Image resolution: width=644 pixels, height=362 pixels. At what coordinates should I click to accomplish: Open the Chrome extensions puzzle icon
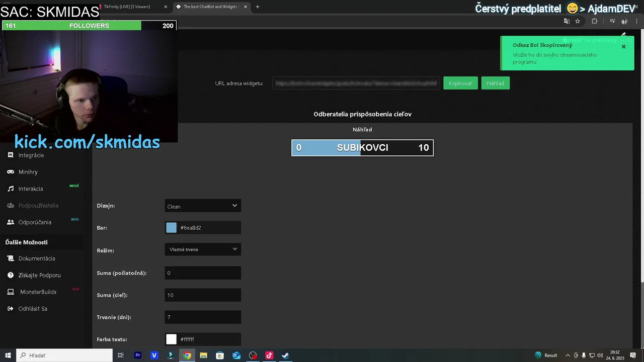[x=595, y=21]
